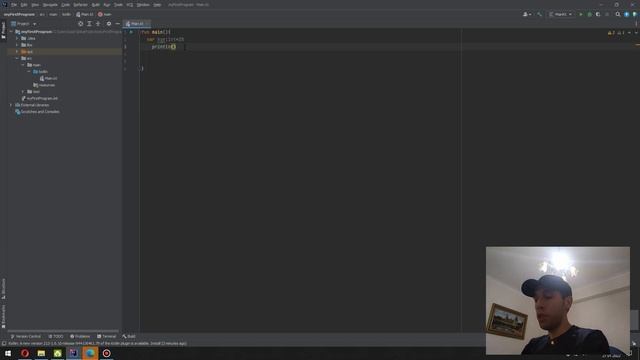Open the Build tool window
Image resolution: width=640 pixels, height=360 pixels.
(x=129, y=336)
